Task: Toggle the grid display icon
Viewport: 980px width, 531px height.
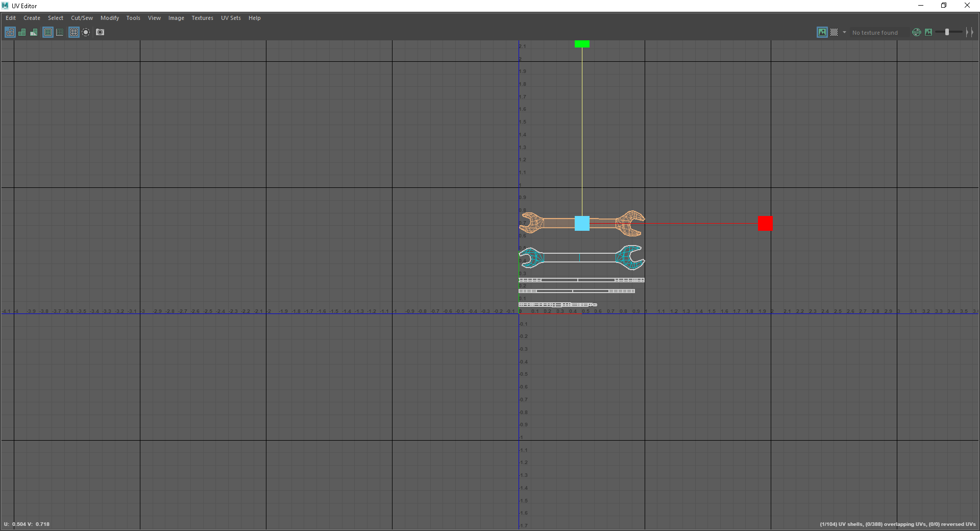Action: (x=74, y=32)
